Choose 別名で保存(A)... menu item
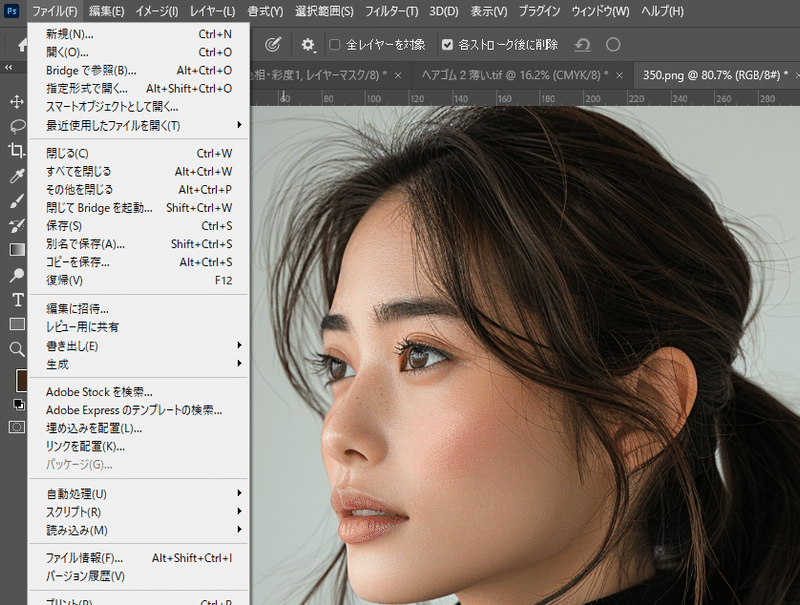 tap(138, 244)
